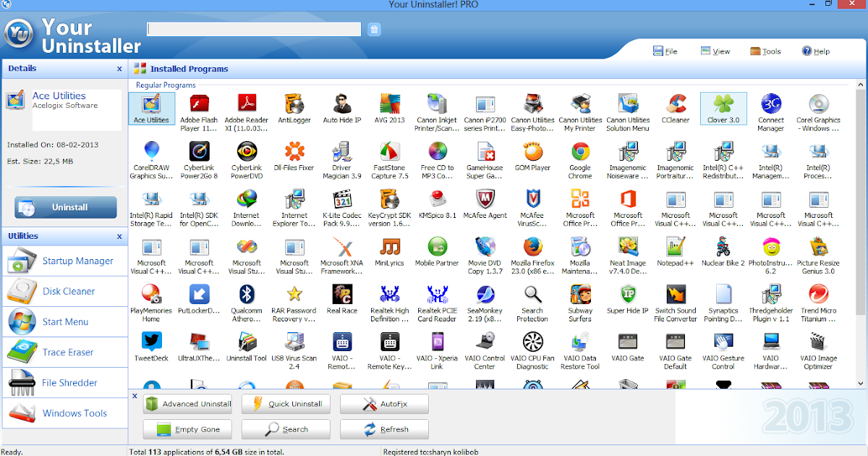Open the Windows Tools utility
This screenshot has width=868, height=456.
[64, 413]
